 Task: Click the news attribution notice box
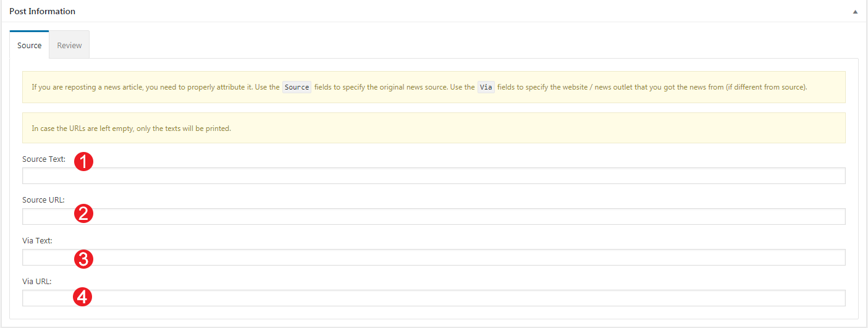click(x=434, y=87)
